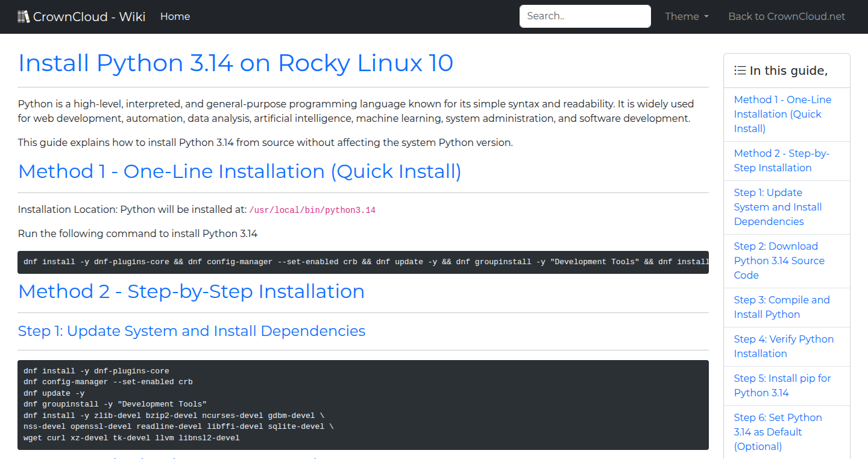Viewport: 868px width, 459px height.
Task: Select Step 3: Compile and Install Python
Action: (787, 307)
